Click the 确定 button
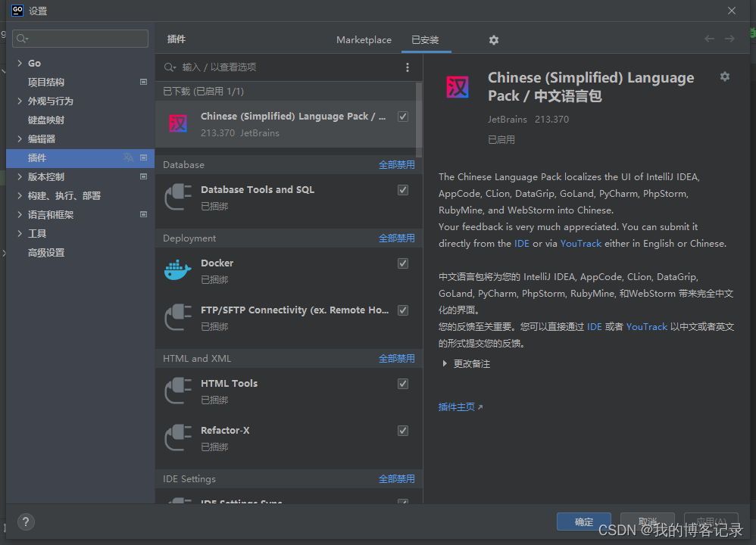756x545 pixels. coord(584,522)
